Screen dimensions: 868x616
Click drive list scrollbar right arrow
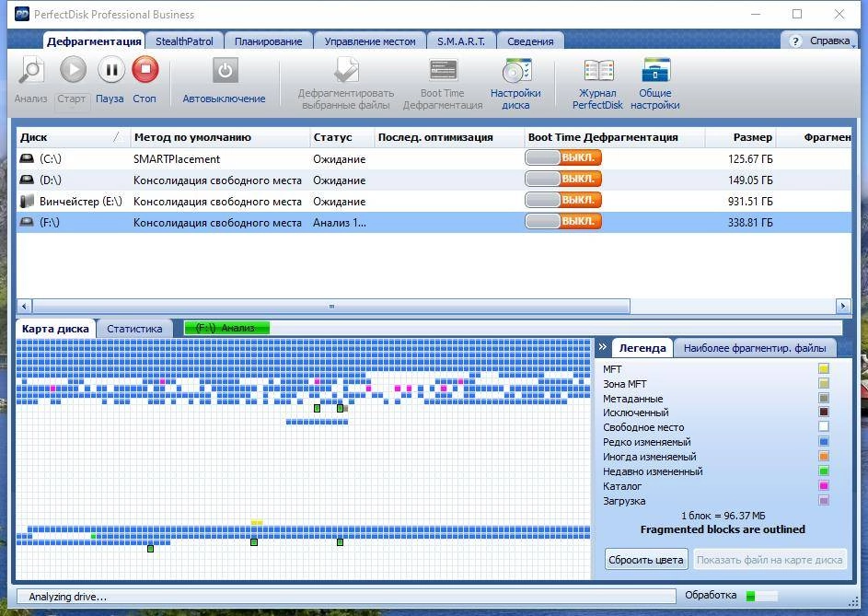tap(842, 306)
